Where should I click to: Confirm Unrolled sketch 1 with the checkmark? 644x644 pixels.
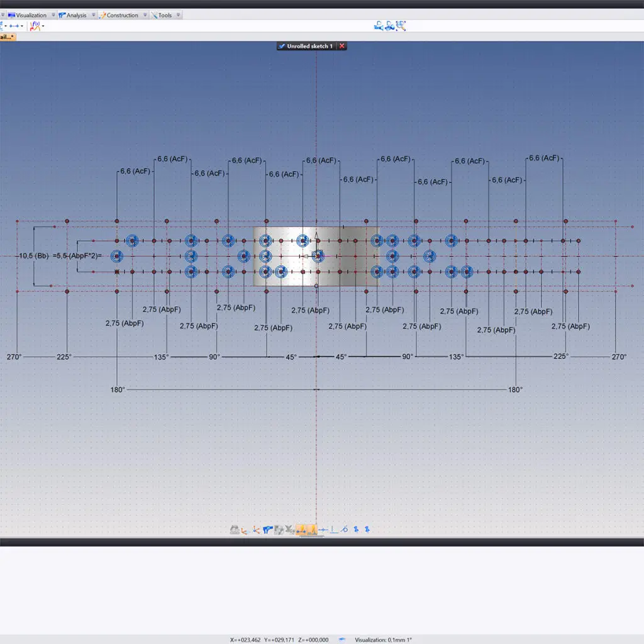pyautogui.click(x=281, y=46)
